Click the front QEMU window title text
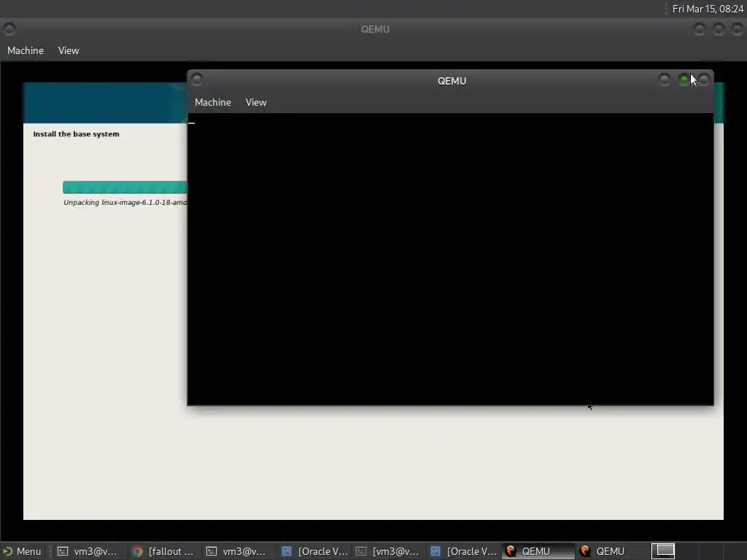The height and width of the screenshot is (560, 747). coord(452,81)
